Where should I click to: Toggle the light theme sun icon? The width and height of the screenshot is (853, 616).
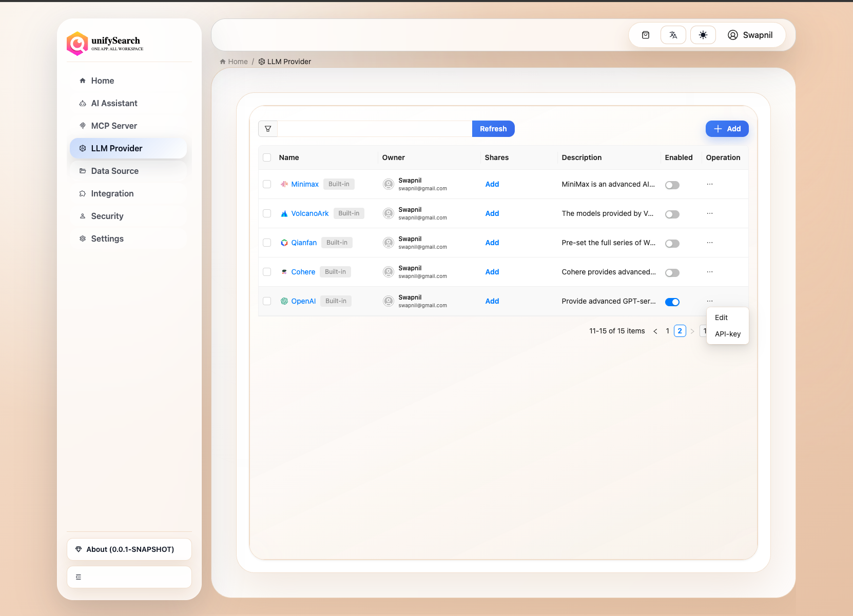point(703,35)
